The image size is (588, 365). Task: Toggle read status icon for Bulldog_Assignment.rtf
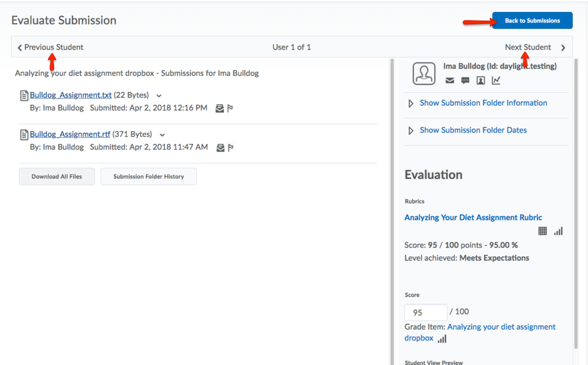(x=219, y=147)
